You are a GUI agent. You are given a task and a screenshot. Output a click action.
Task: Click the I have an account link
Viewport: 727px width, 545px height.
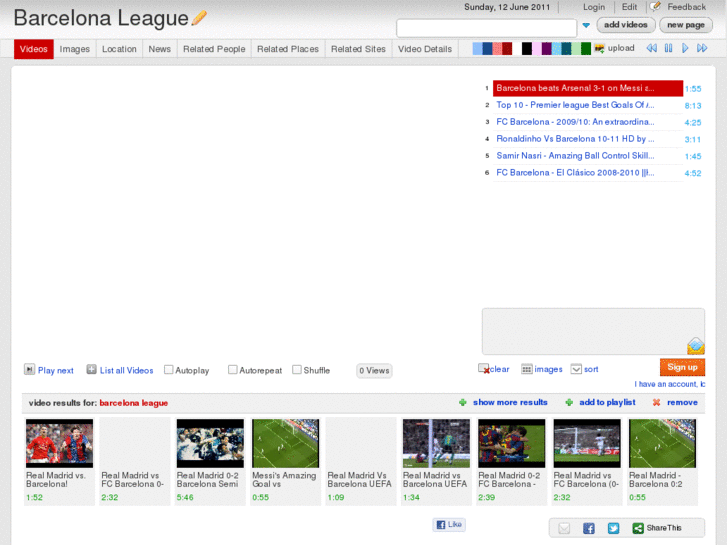pos(670,384)
